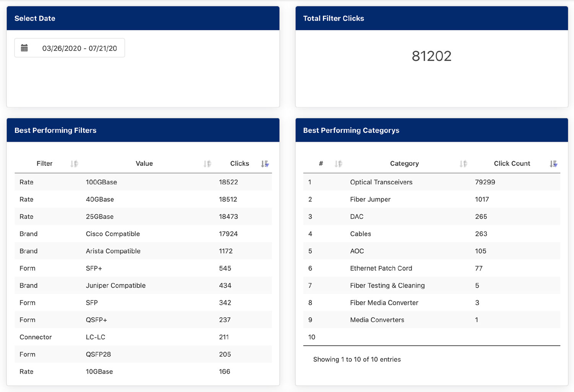Click the Fiber Jumper category

click(370, 199)
